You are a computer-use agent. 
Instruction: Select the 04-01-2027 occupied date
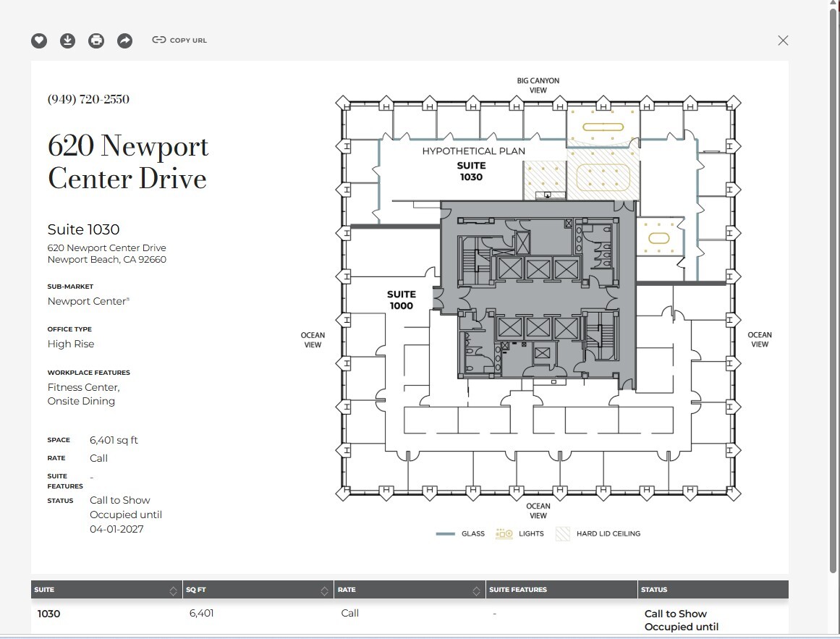pos(116,529)
